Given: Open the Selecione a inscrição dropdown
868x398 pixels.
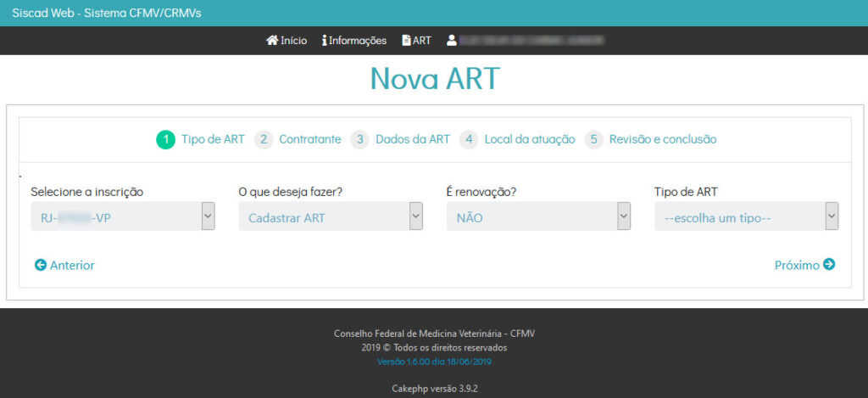Looking at the screenshot, I should coord(122,217).
